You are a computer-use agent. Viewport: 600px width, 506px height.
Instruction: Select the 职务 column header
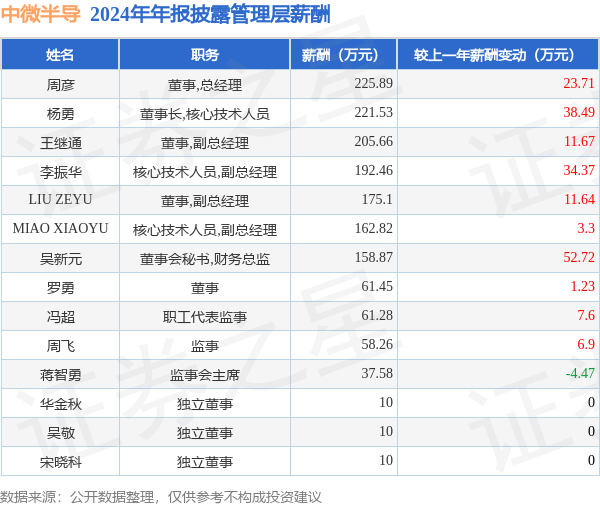tap(205, 55)
